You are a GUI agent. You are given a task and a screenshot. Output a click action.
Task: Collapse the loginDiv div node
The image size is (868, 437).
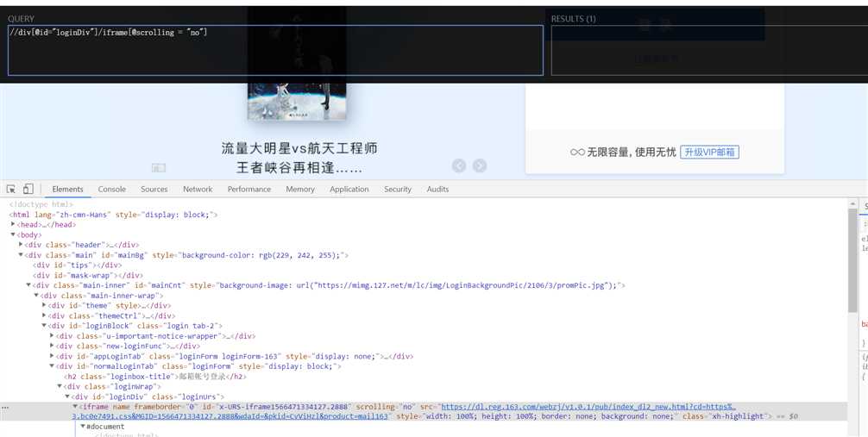pos(67,396)
